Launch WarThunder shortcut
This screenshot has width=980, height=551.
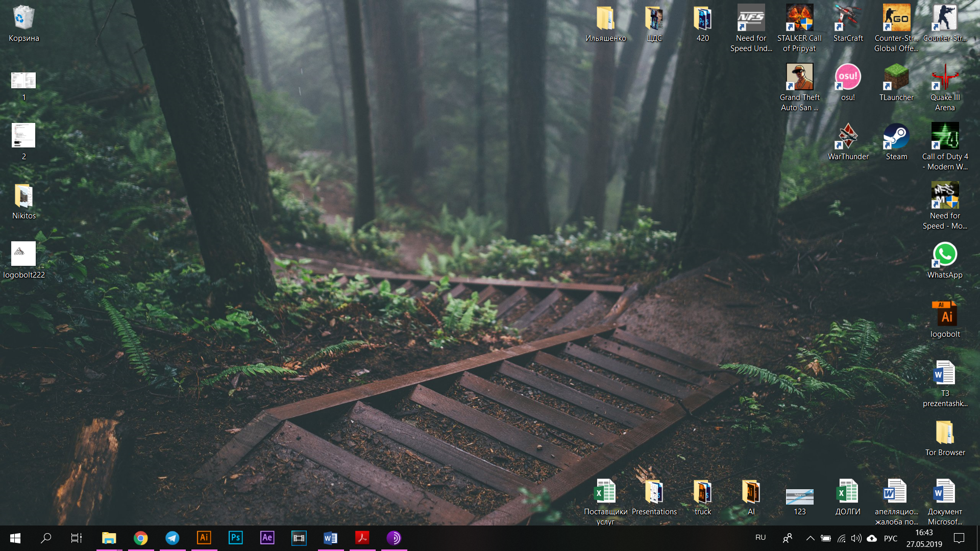[848, 142]
